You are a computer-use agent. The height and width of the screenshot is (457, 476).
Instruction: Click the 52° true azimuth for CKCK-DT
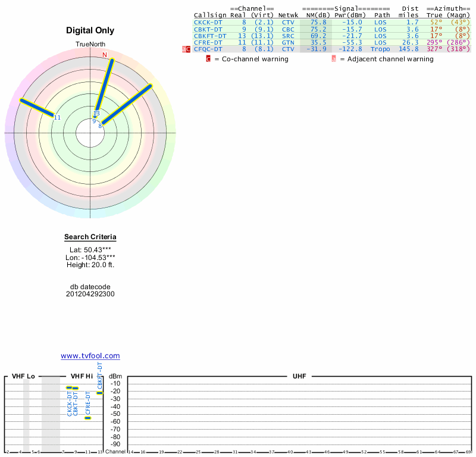pyautogui.click(x=436, y=23)
